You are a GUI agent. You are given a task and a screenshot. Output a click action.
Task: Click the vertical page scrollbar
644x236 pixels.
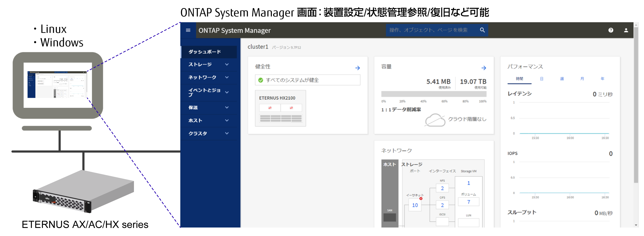pos(636,105)
